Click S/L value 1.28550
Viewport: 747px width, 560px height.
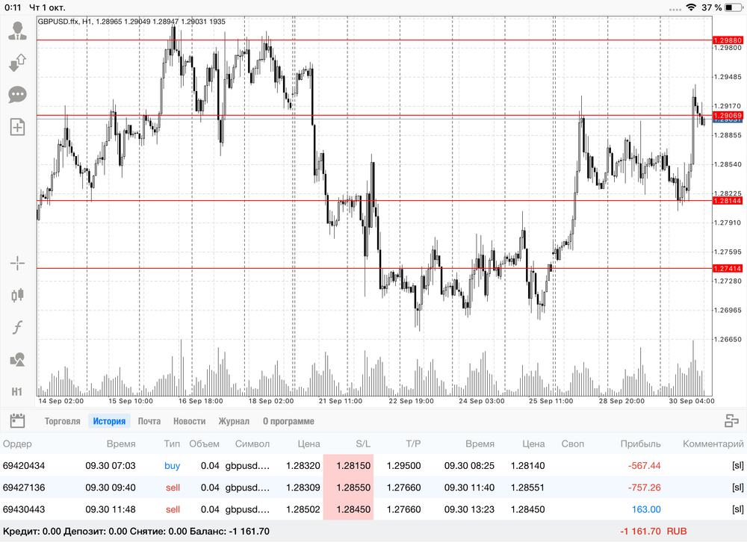point(353,488)
